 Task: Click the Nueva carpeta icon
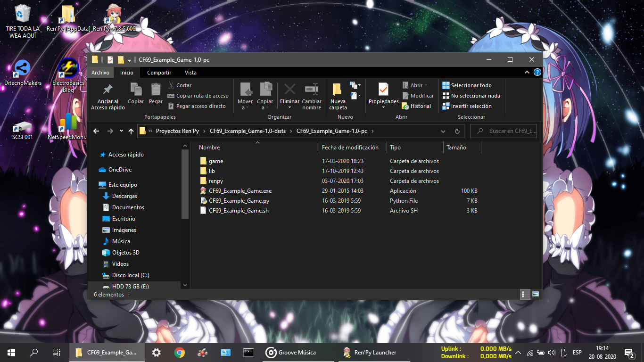click(x=338, y=90)
